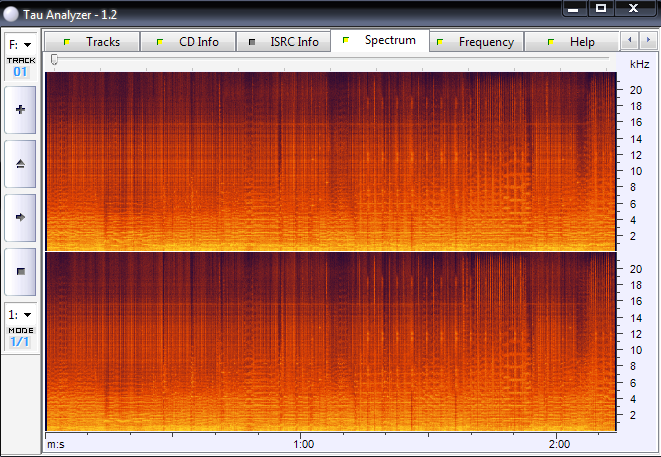Click the plus button in the sidebar
661x457 pixels.
click(x=20, y=110)
